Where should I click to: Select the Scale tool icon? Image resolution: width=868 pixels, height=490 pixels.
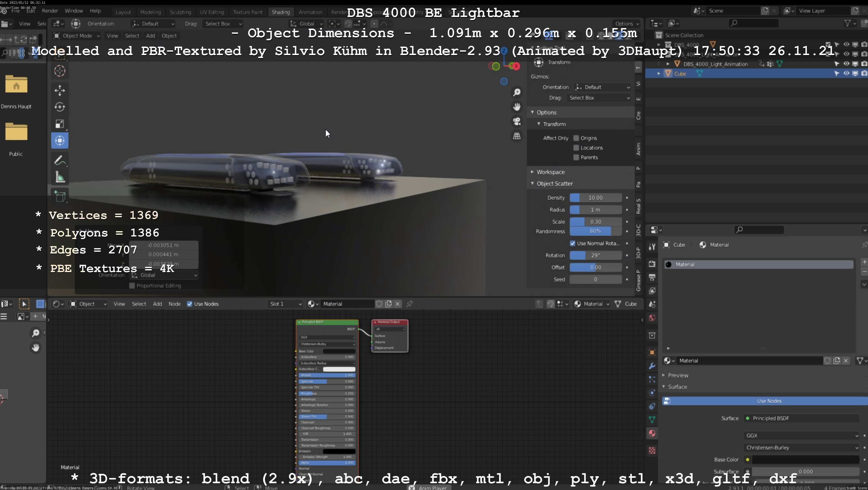(x=60, y=124)
